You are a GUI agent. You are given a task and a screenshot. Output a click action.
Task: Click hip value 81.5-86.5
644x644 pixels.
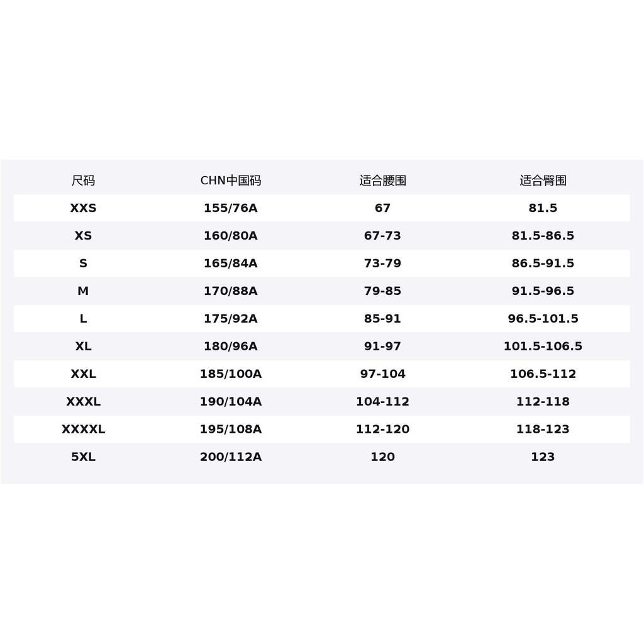(543, 235)
